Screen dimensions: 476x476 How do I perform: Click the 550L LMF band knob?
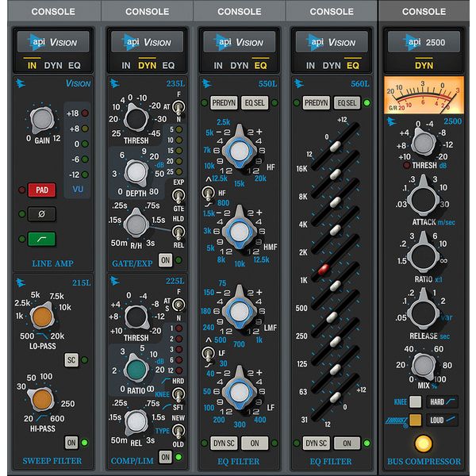pyautogui.click(x=240, y=311)
